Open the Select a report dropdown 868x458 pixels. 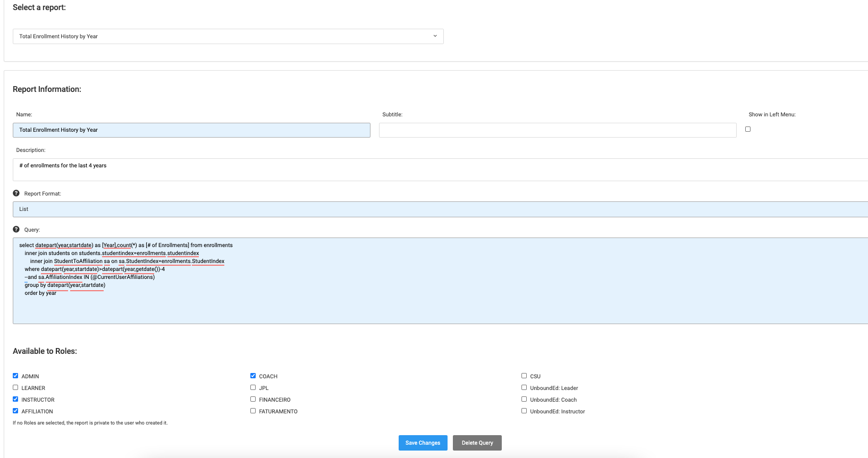[x=227, y=36]
